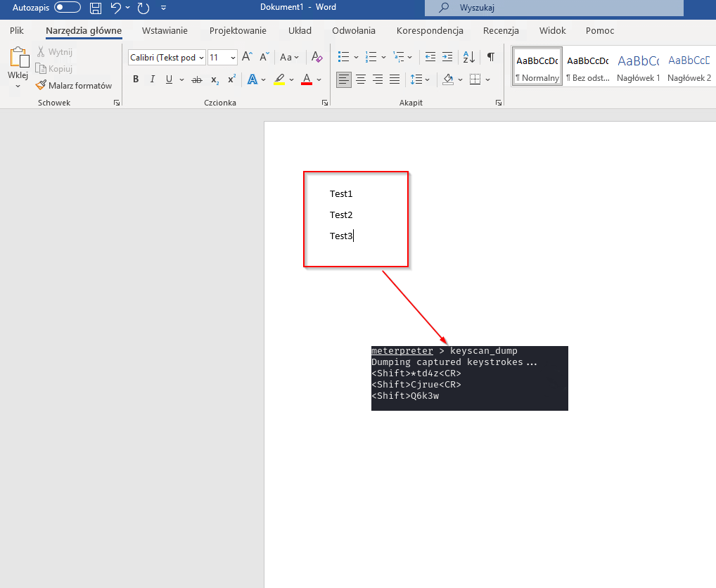This screenshot has width=716, height=588.
Task: Click the Save icon in title bar
Action: click(x=95, y=8)
